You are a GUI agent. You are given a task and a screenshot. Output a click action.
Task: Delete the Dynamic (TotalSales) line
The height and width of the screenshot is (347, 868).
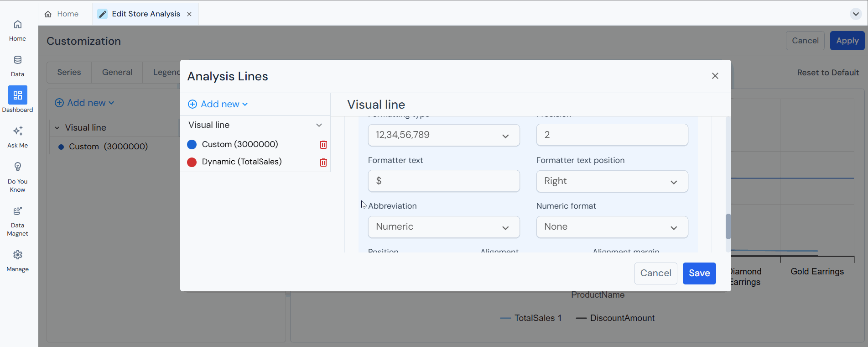[323, 163]
